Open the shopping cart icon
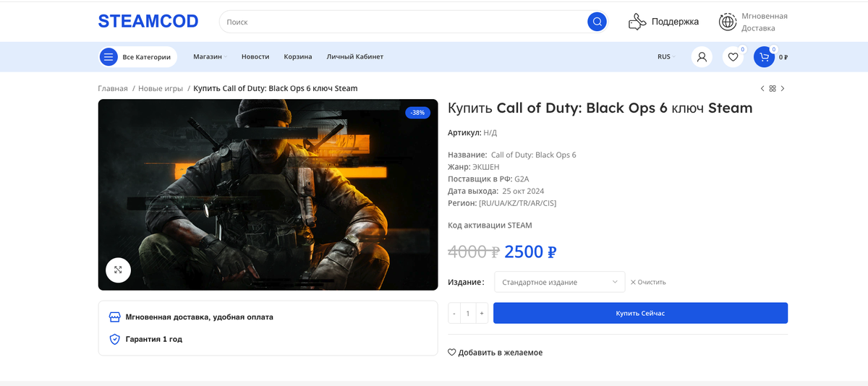868x386 pixels. pyautogui.click(x=764, y=56)
